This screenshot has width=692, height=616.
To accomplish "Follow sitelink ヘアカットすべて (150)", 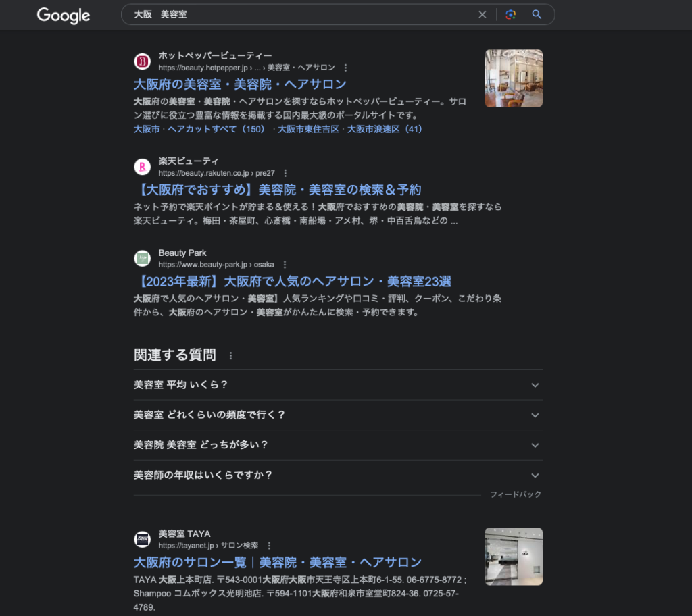I will coord(216,129).
